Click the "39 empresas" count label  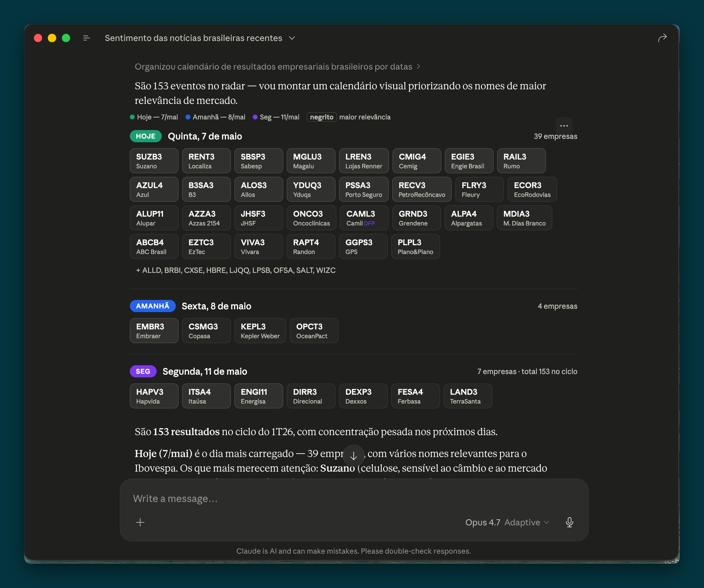[556, 136]
